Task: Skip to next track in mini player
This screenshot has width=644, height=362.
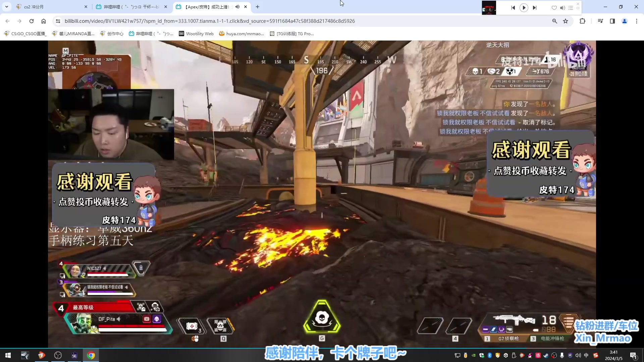Action: (x=535, y=8)
